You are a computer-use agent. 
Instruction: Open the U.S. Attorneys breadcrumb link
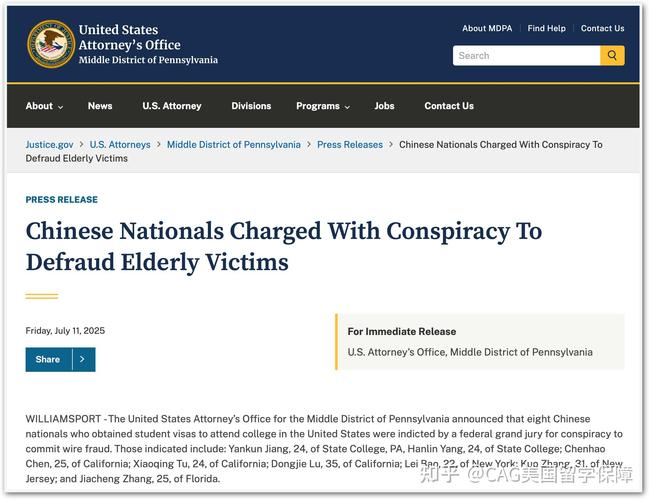click(120, 144)
